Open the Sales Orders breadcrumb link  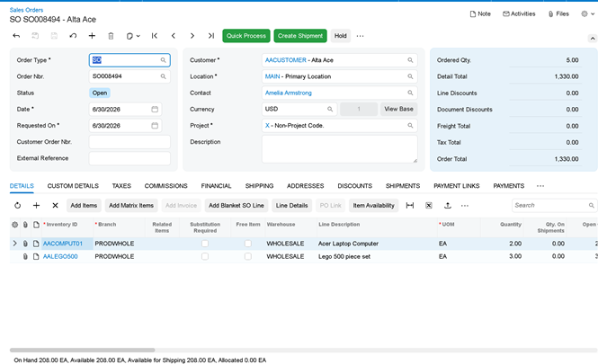click(26, 10)
